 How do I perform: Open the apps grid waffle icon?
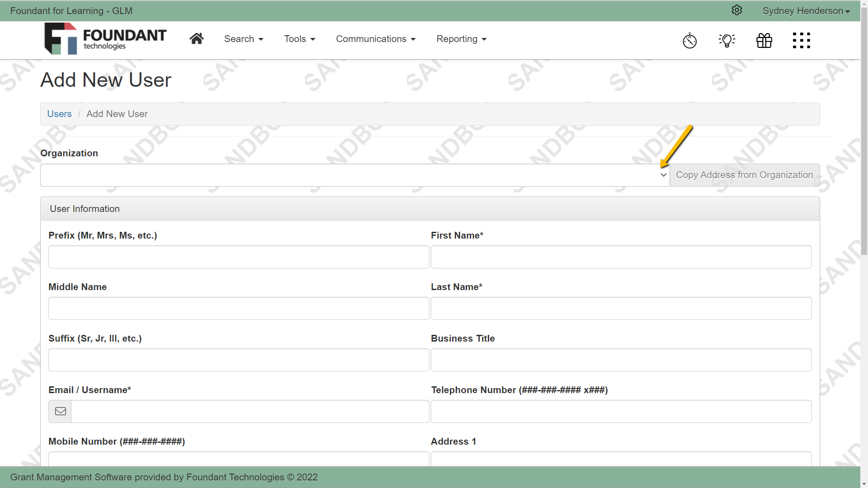801,40
